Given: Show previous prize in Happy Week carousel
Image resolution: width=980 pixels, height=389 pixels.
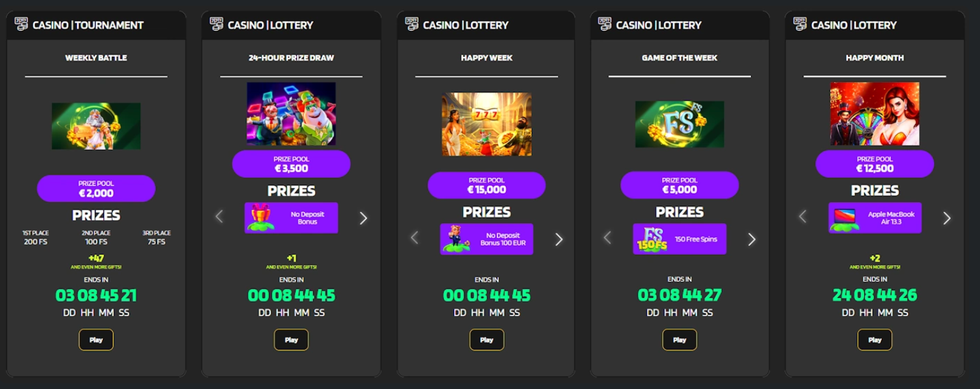Looking at the screenshot, I should click(415, 238).
